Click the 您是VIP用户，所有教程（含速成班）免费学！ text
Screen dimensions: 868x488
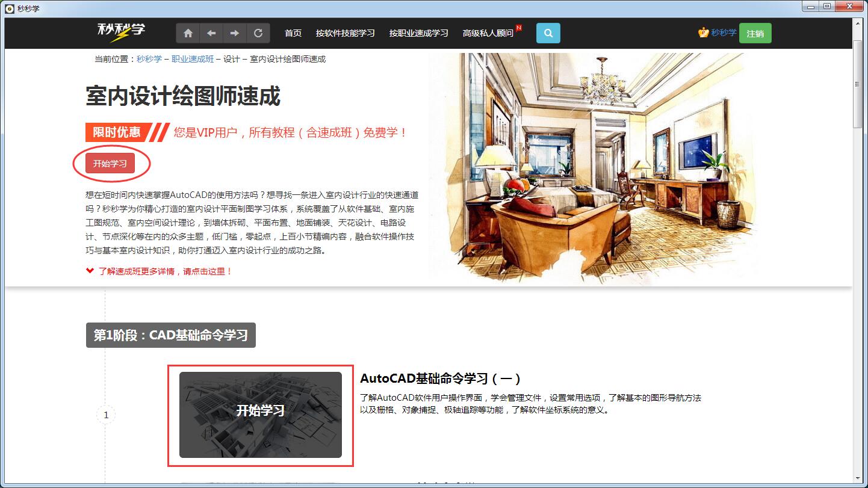[291, 132]
